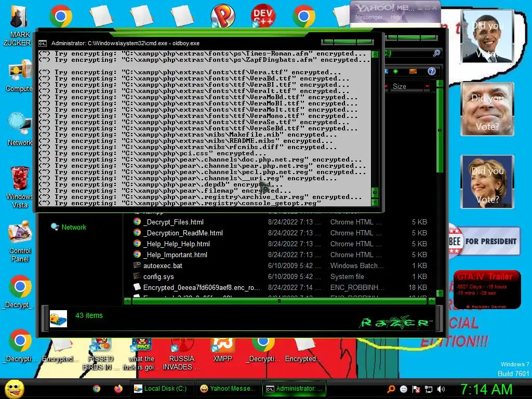
Task: Open the PISSED BIRDS IN desktop icon
Action: coord(100,354)
